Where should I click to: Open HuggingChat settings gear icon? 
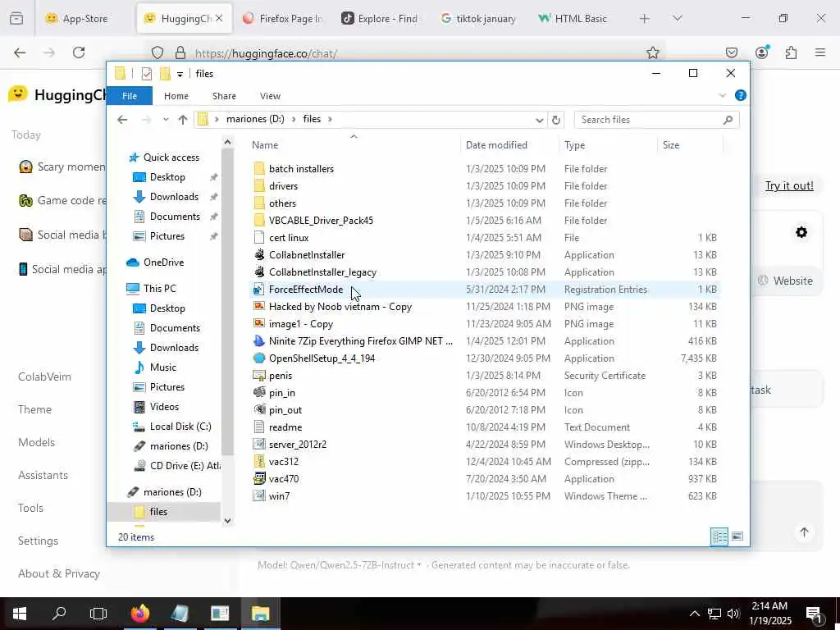801,232
